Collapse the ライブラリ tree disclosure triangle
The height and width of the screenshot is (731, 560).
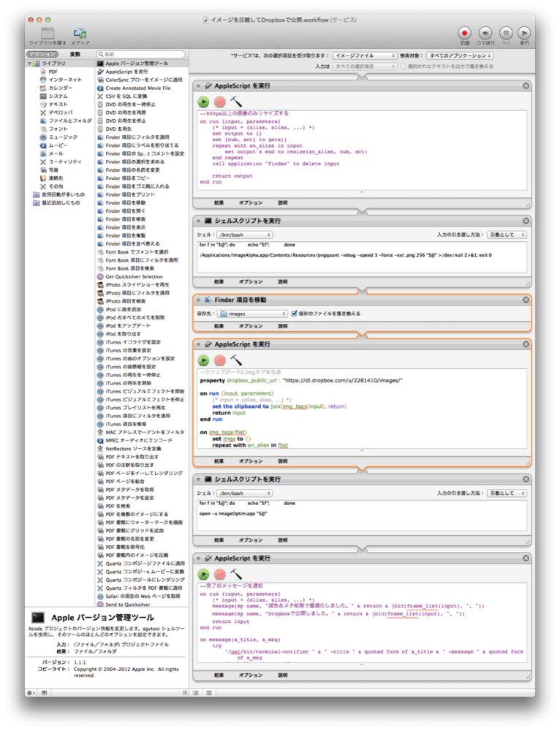[x=29, y=64]
